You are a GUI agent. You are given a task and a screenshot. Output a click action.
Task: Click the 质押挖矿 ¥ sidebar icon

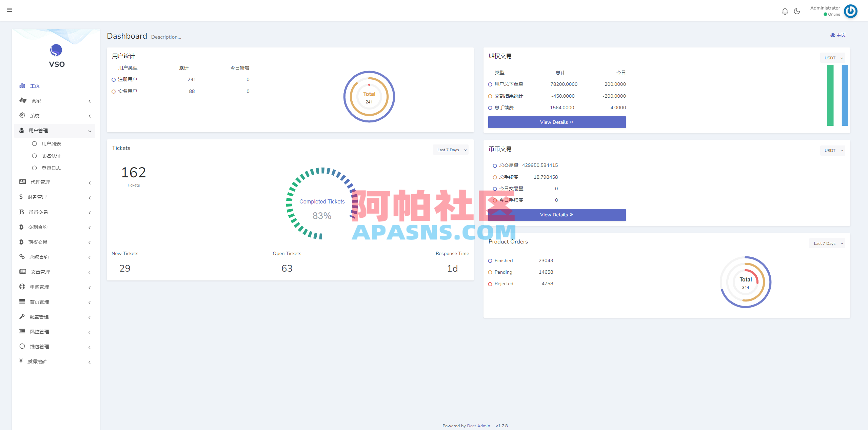coord(21,361)
